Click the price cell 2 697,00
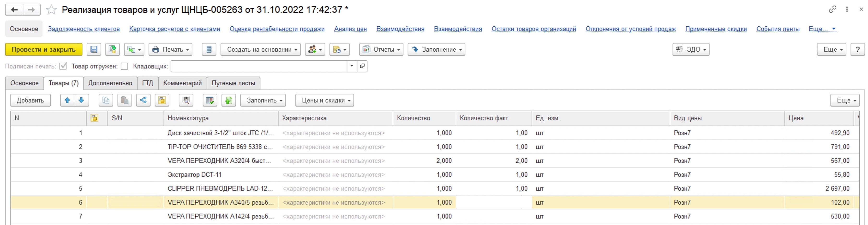 (819, 189)
